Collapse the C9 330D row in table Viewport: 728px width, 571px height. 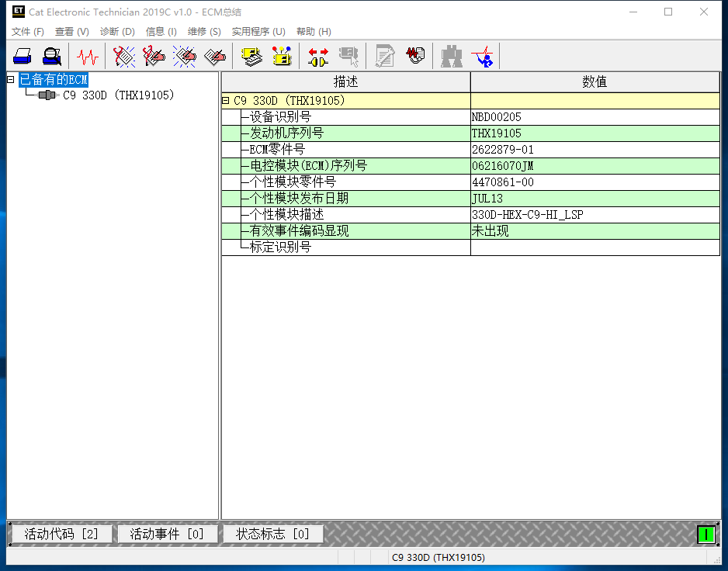226,100
